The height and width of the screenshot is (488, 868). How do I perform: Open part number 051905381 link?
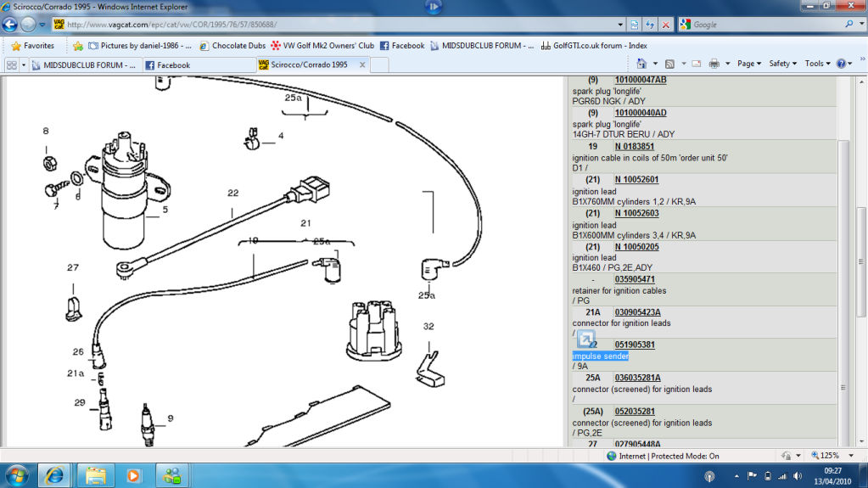point(635,345)
